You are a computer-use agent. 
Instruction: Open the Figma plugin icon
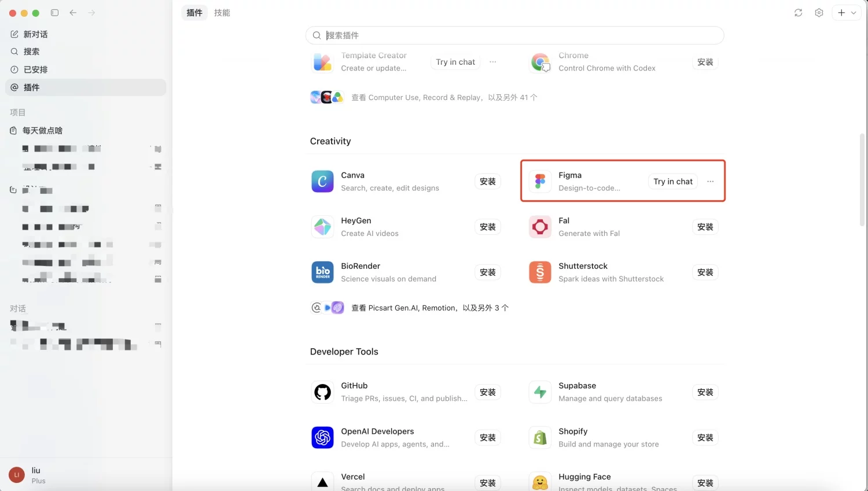pyautogui.click(x=540, y=182)
